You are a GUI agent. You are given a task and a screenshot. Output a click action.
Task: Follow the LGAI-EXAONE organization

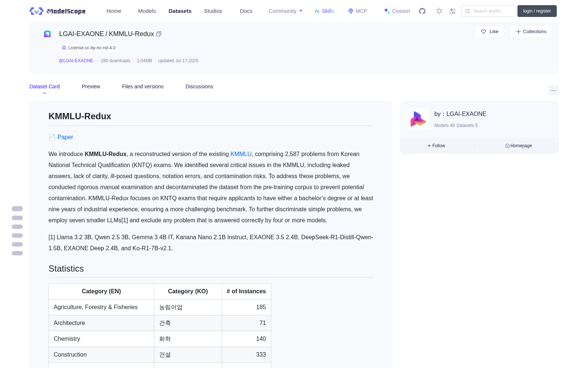tap(436, 146)
